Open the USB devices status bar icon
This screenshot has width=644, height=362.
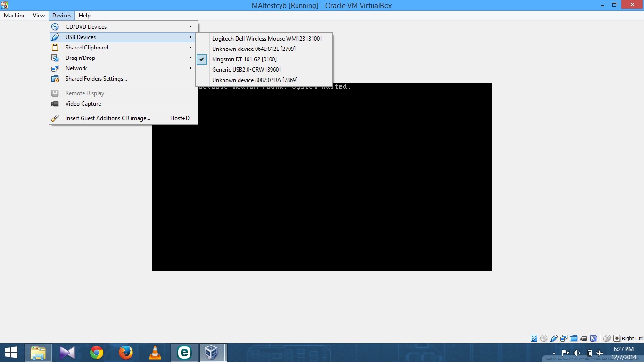(554, 338)
